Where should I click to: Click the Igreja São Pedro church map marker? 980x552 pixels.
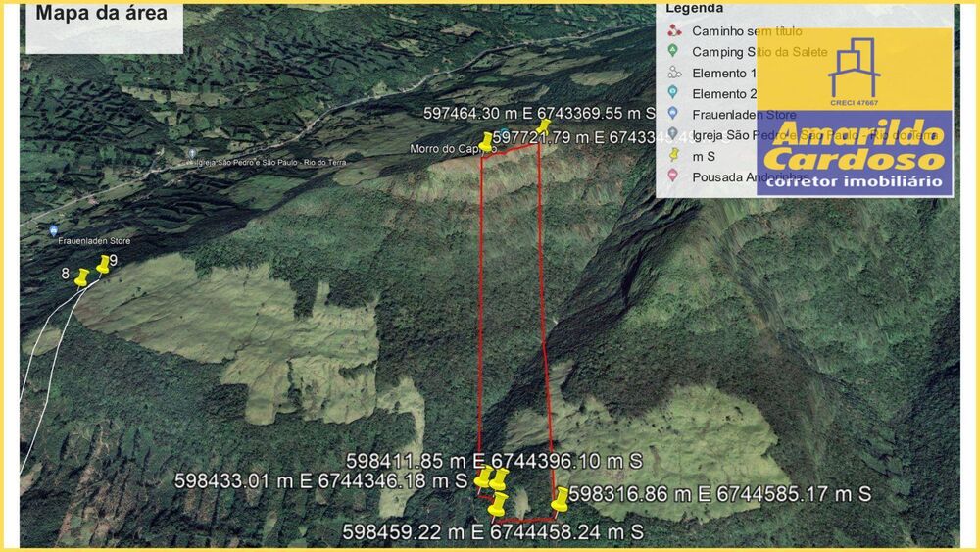(x=192, y=153)
